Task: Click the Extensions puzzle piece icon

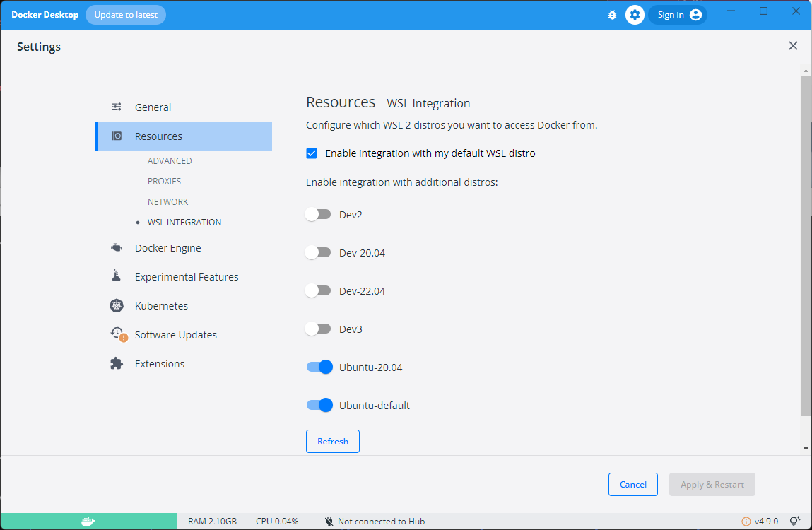Action: (117, 363)
